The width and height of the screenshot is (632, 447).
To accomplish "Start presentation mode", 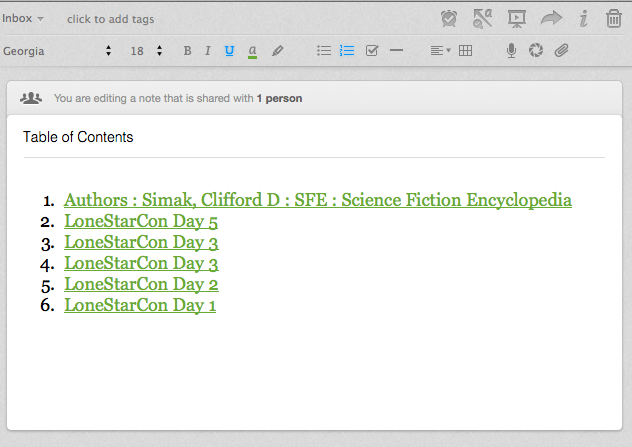I will point(516,18).
